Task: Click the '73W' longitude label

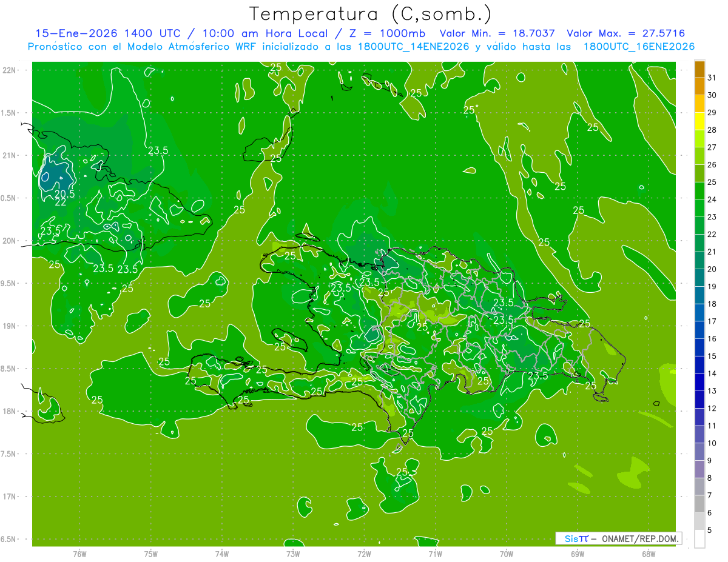Action: point(292,554)
